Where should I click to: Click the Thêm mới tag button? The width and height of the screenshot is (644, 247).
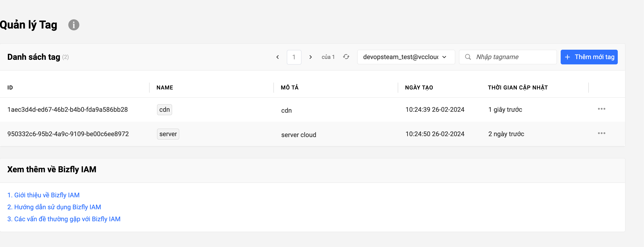[x=589, y=57]
